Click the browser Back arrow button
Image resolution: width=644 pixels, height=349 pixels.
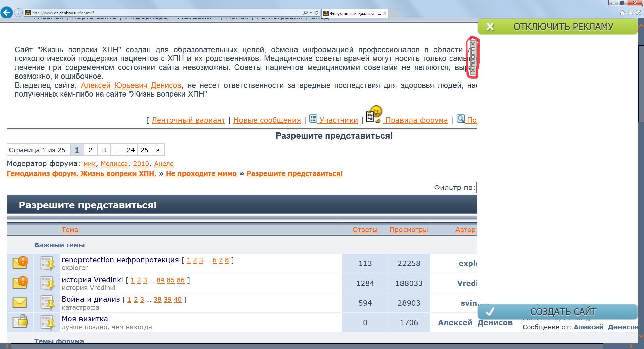coord(7,13)
